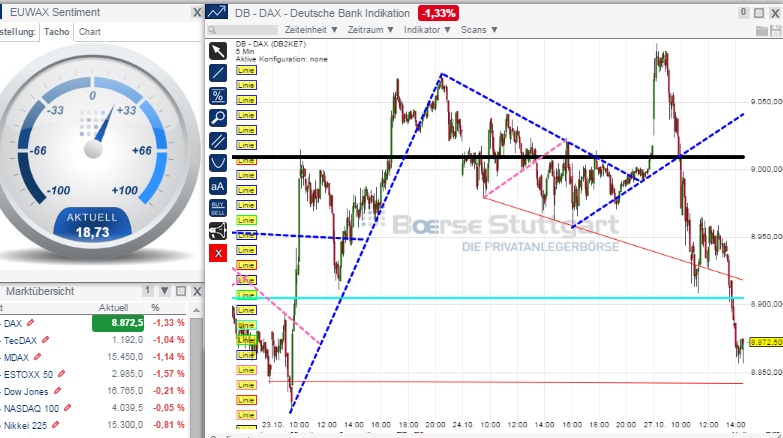Click the Marktübersicht vertical scrollbar thumb
The height and width of the screenshot is (438, 783).
point(196,375)
